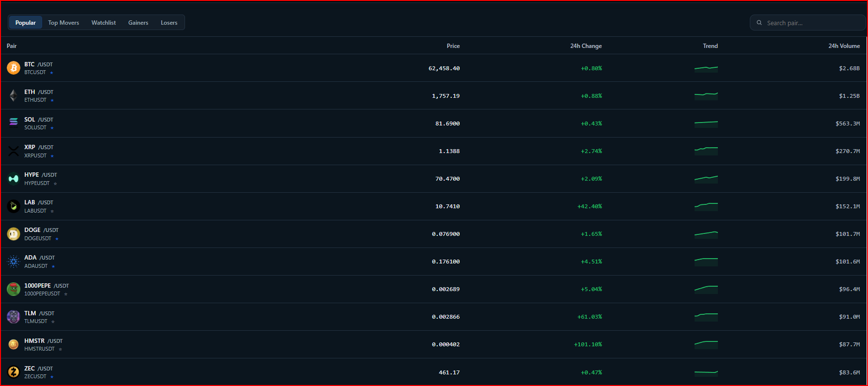
Task: Sort the list by Price column header
Action: click(453, 46)
